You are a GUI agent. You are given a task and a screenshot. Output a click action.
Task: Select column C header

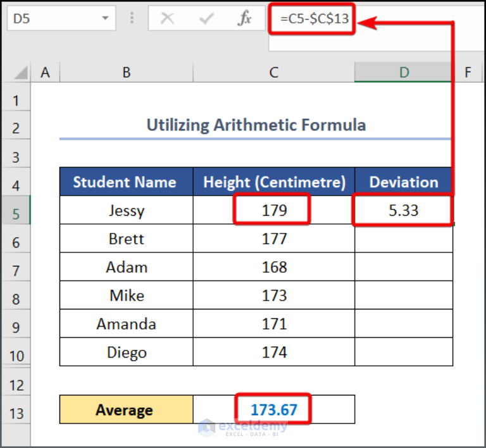273,73
